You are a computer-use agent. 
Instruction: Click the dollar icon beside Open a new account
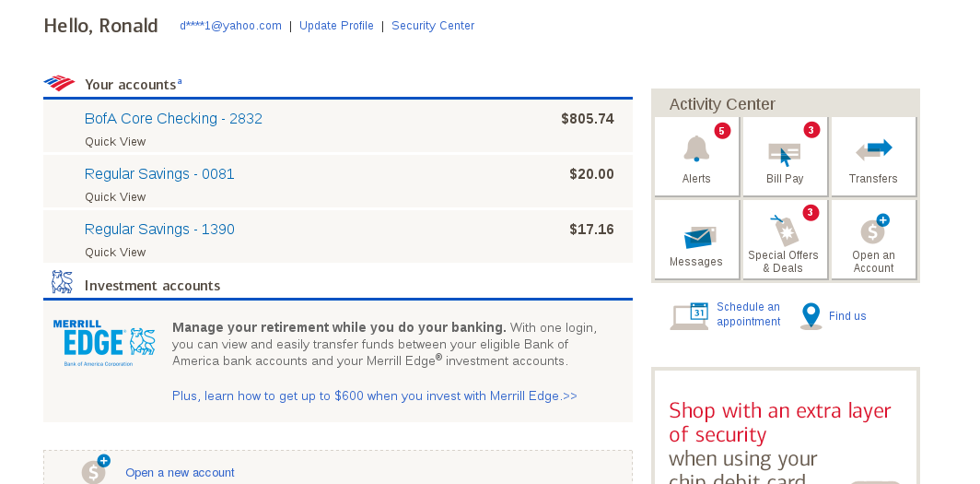[96, 469]
